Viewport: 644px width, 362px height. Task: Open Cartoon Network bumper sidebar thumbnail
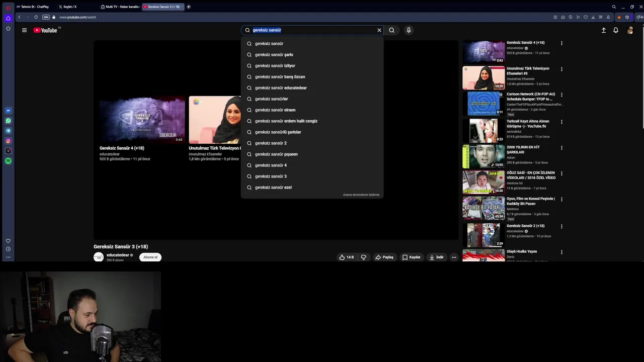(x=484, y=103)
